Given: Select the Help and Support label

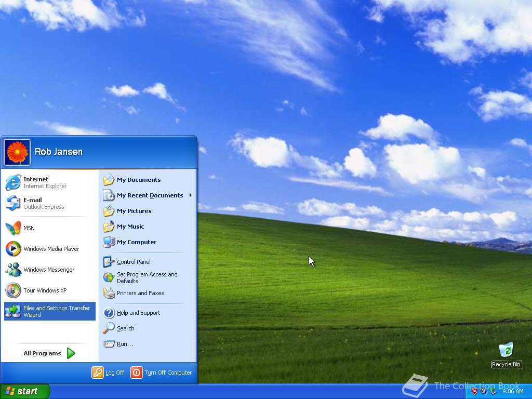Looking at the screenshot, I should [138, 313].
